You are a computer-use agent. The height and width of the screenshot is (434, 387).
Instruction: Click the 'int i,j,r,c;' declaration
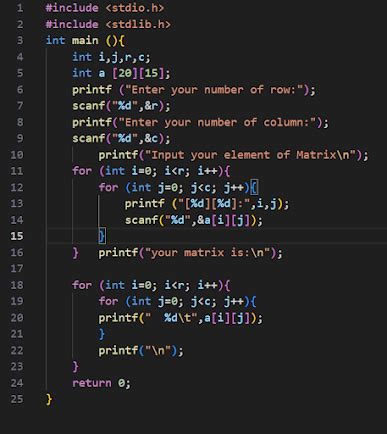[111, 57]
